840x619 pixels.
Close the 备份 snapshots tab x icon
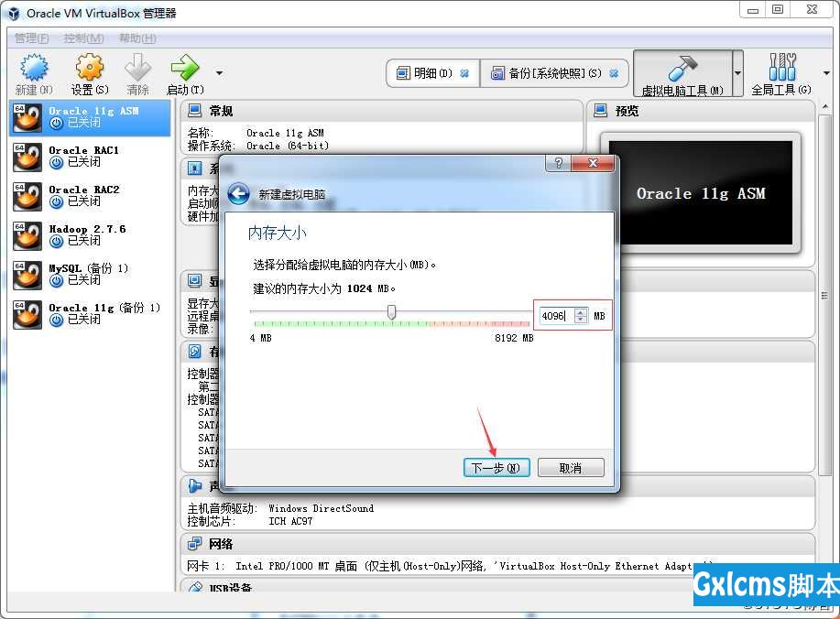pyautogui.click(x=614, y=73)
